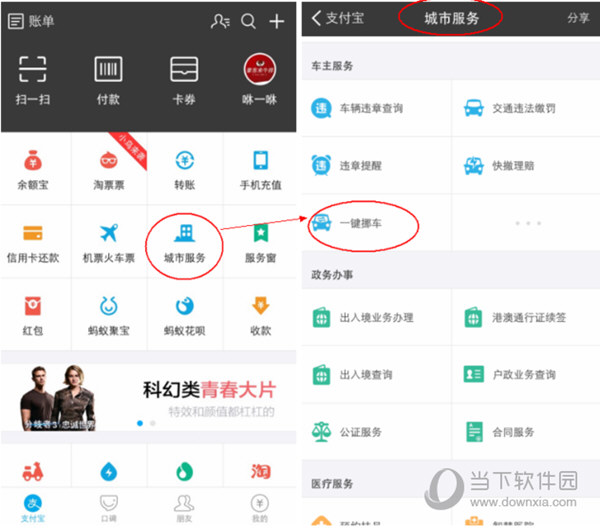Image resolution: width=600 pixels, height=530 pixels.
Task: Open 违章提醒 alarm clock item
Action: tap(376, 166)
